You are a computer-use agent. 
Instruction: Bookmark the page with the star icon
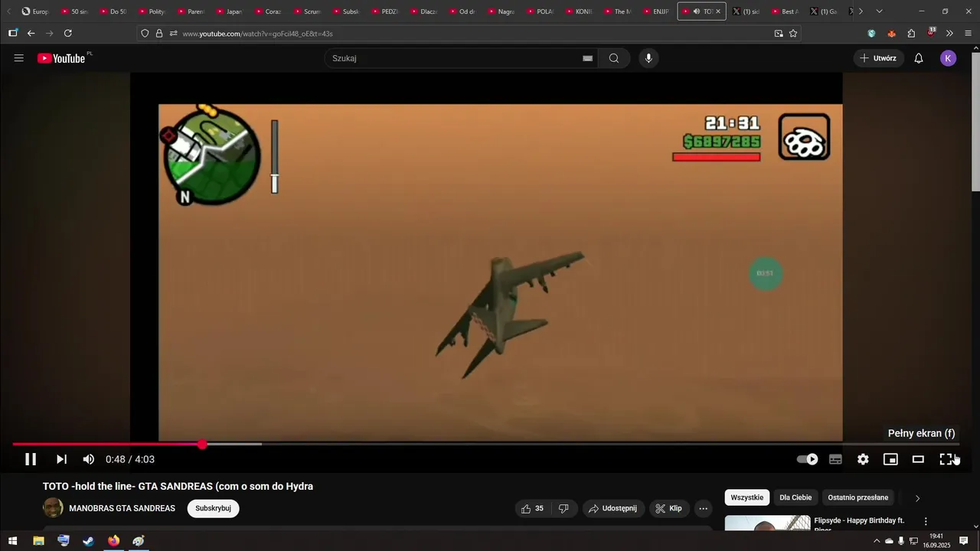coord(793,34)
